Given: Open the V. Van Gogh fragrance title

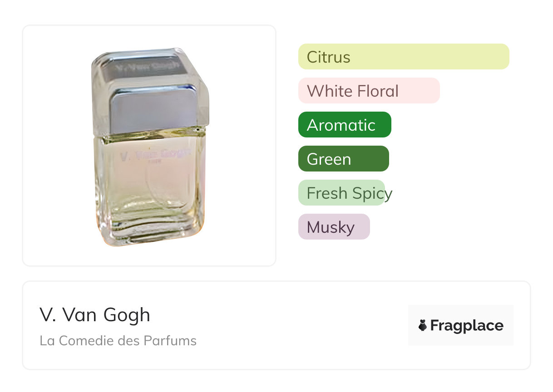Looking at the screenshot, I should point(95,315).
